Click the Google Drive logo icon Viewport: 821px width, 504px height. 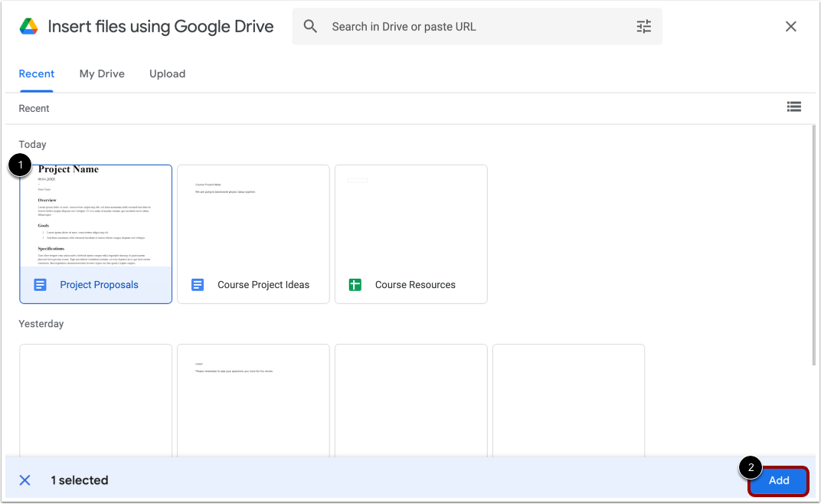30,26
